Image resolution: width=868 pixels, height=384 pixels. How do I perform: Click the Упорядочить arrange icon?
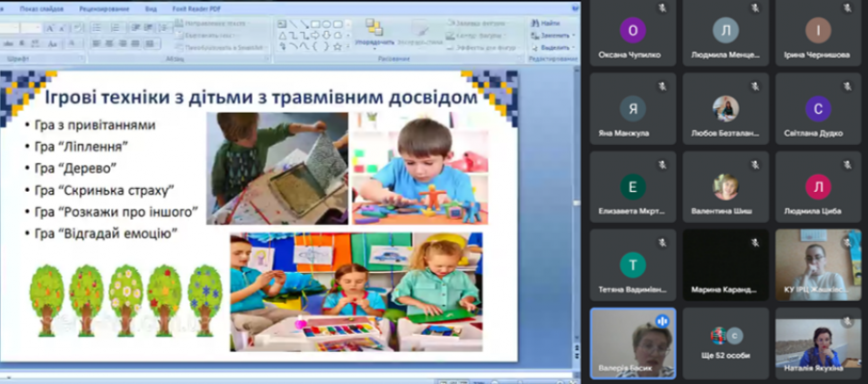click(x=375, y=32)
